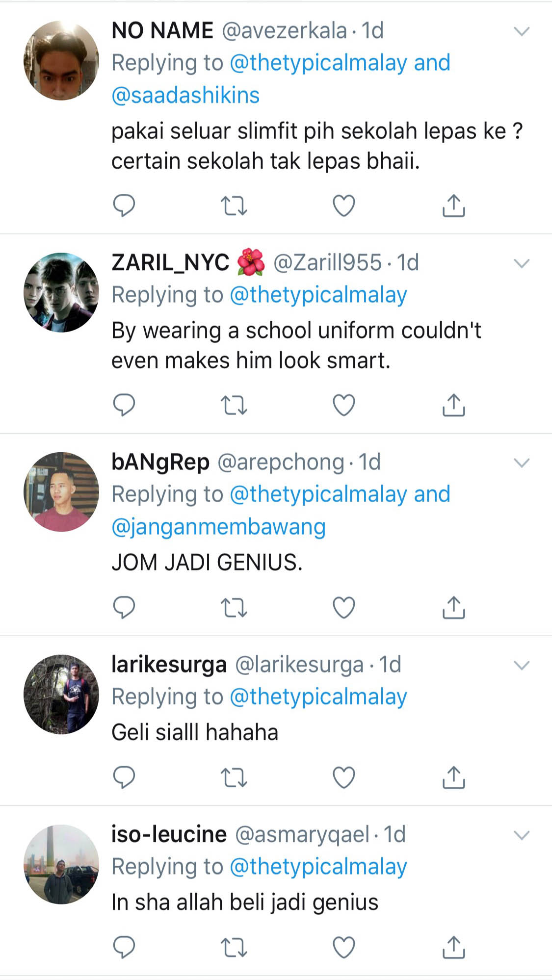The height and width of the screenshot is (980, 552).
Task: Retweet iso-leucine's genius tweet
Action: click(x=234, y=947)
